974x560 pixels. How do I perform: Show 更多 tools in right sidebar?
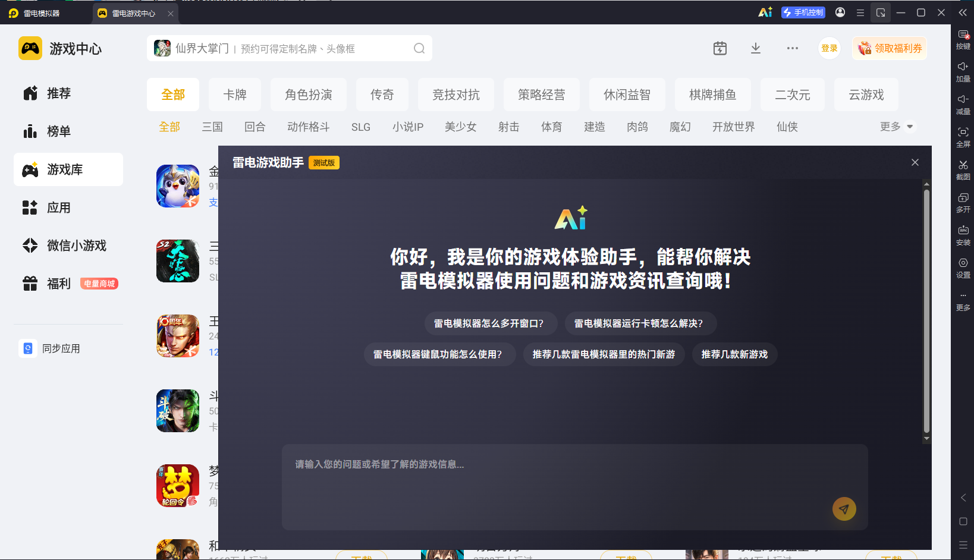[x=963, y=301]
